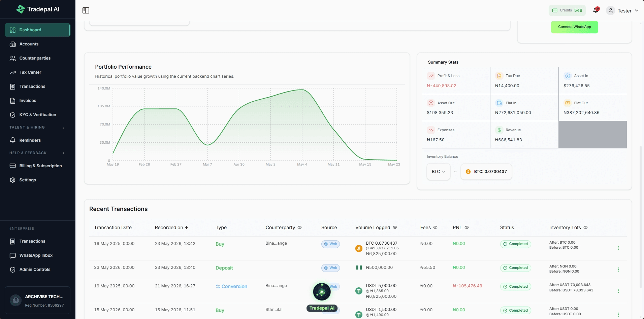Click the Expenses stat icon
Image resolution: width=644 pixels, height=319 pixels.
pos(431,130)
